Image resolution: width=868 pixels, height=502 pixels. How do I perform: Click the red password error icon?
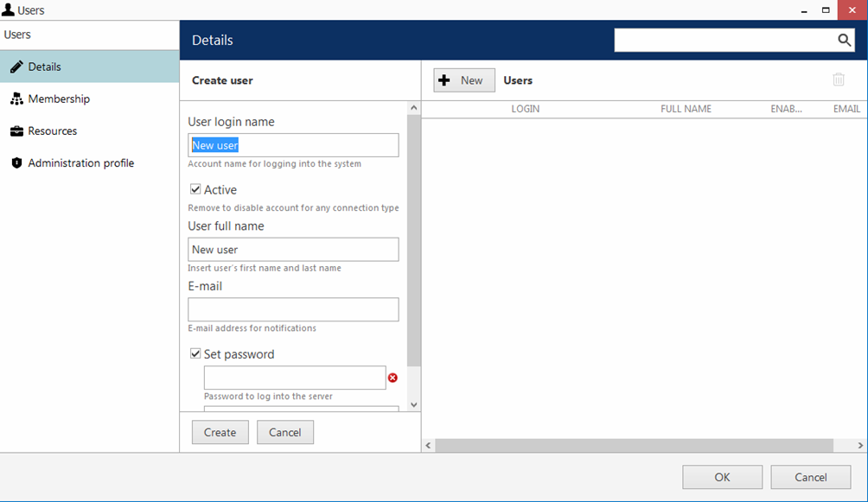point(393,378)
